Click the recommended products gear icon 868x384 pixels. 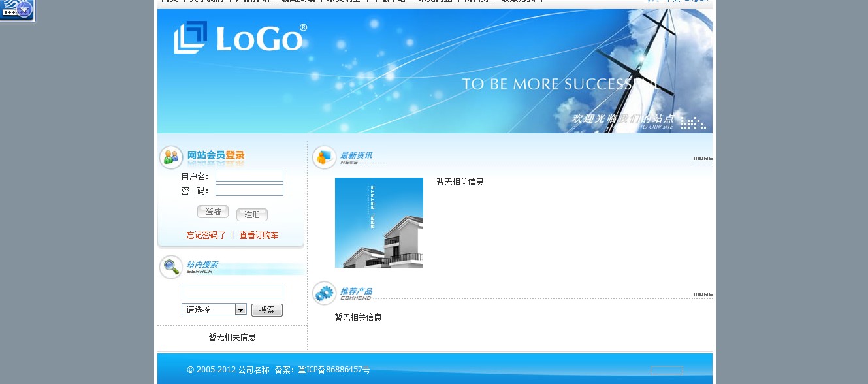coord(324,293)
